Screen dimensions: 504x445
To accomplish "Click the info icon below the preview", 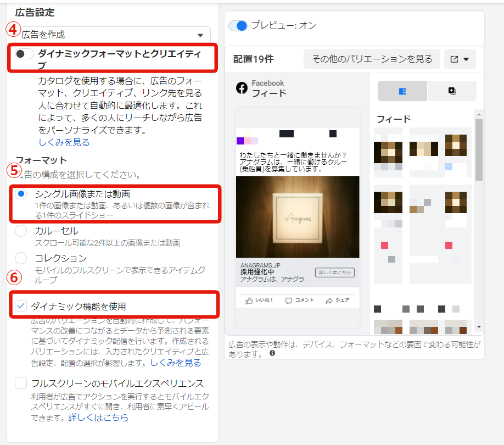I will (x=272, y=354).
